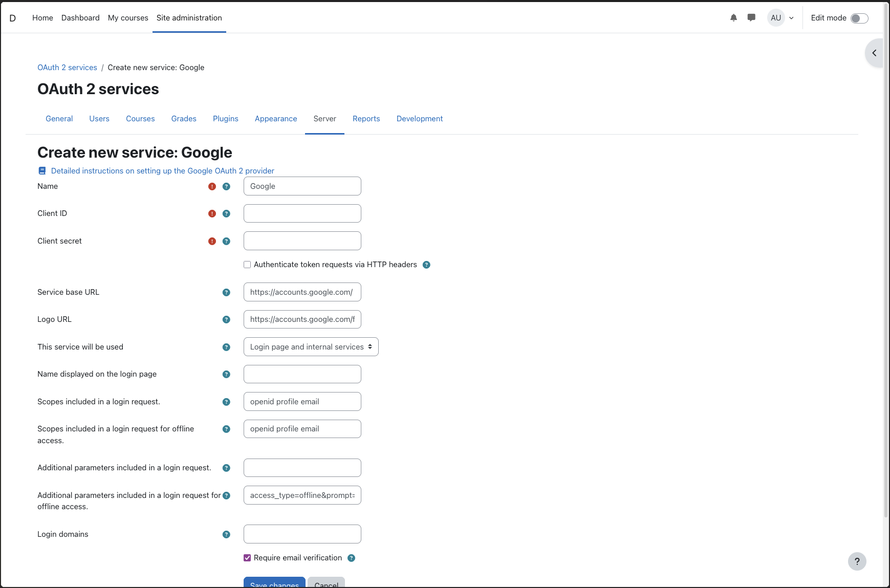Show help for Login domains field
Screen dimensions: 890x588
226,535
